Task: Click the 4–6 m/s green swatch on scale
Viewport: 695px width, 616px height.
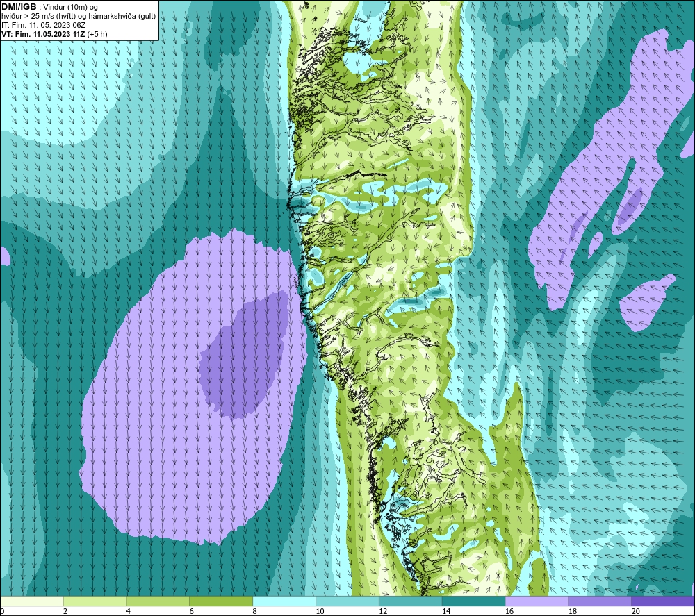Action: pyautogui.click(x=158, y=601)
